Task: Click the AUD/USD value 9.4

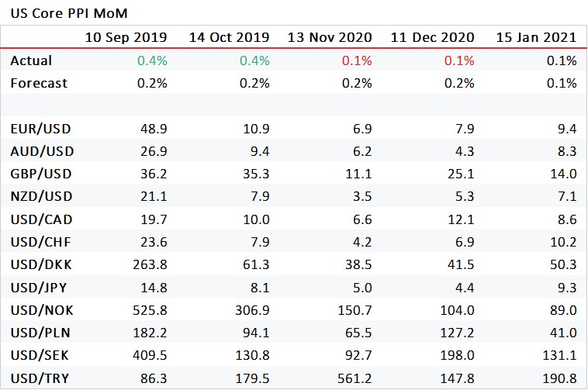Action: (x=260, y=151)
